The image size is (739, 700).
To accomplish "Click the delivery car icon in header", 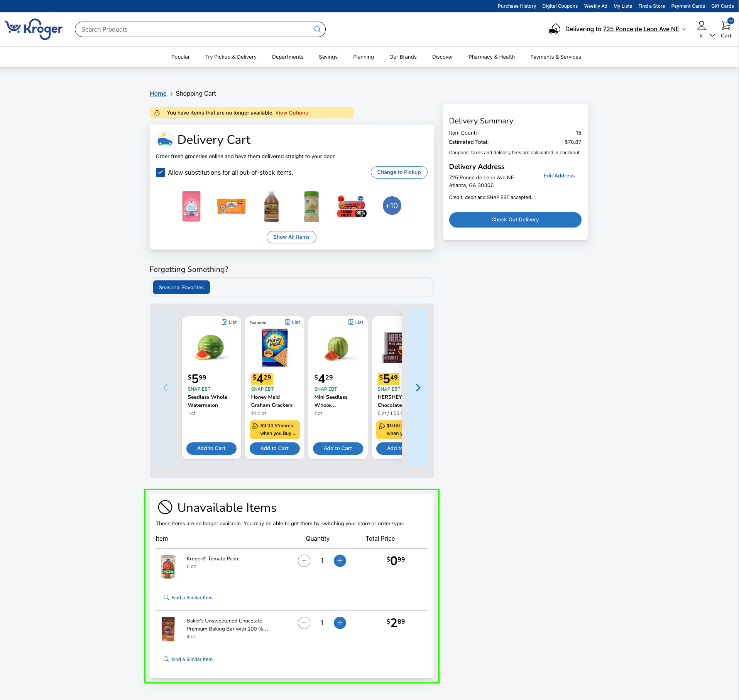I will click(x=554, y=29).
